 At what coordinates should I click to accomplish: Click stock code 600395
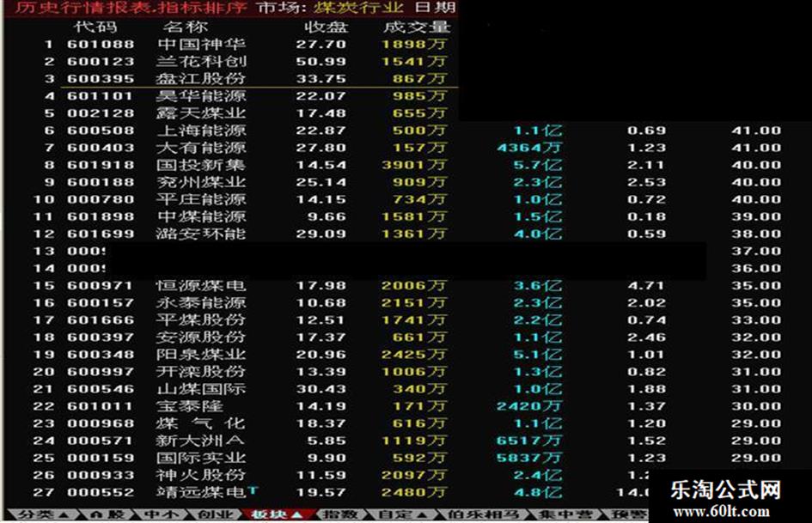(101, 79)
